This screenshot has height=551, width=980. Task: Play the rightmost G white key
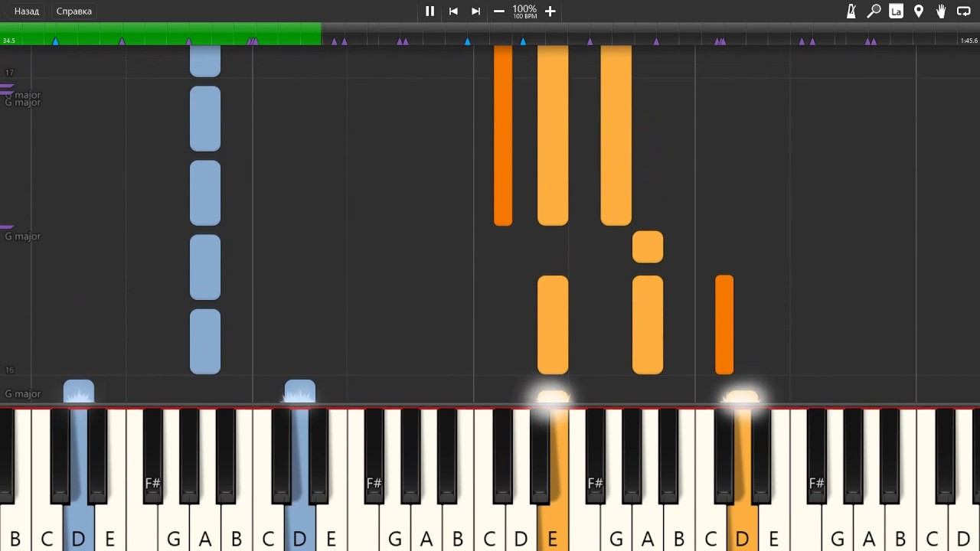837,528
